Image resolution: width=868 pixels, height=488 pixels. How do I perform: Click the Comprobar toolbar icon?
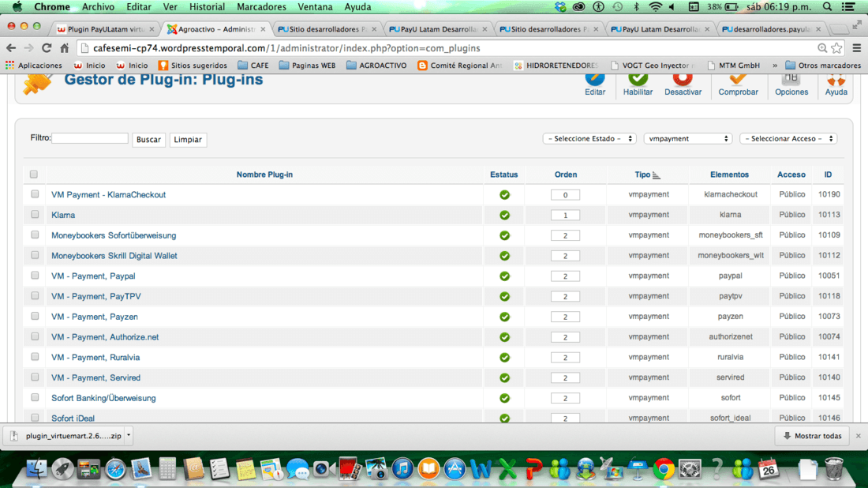(738, 84)
